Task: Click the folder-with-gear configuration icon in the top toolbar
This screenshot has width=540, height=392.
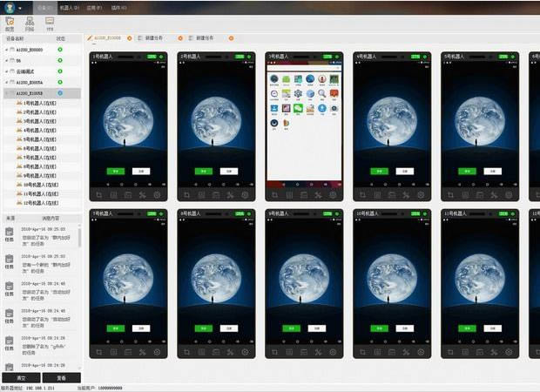Action: click(10, 22)
